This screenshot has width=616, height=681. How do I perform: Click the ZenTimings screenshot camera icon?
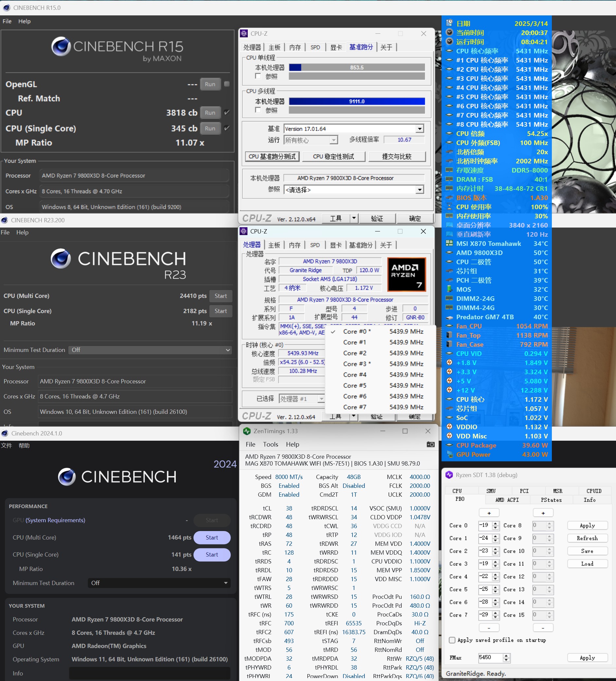431,444
